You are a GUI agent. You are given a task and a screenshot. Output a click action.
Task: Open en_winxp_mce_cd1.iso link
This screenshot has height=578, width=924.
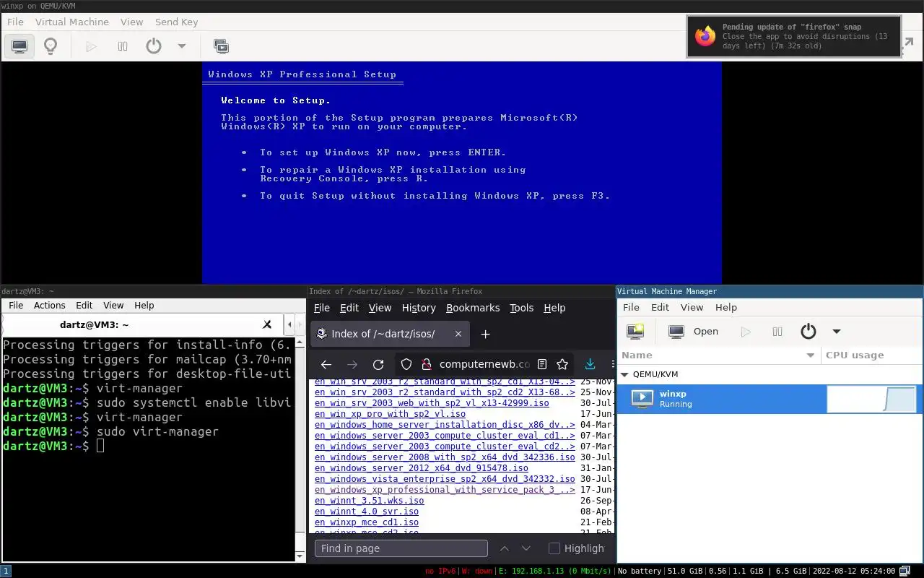[x=367, y=522]
